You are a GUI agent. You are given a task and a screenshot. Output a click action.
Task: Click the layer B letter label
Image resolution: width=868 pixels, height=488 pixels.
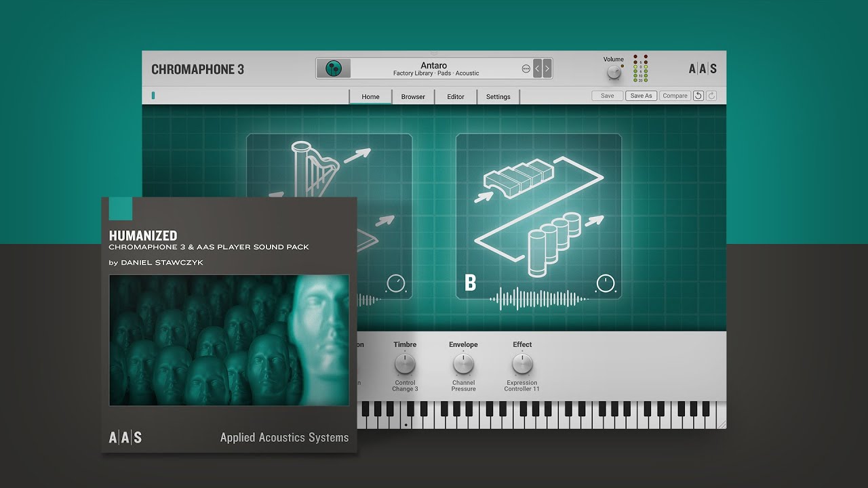click(470, 283)
